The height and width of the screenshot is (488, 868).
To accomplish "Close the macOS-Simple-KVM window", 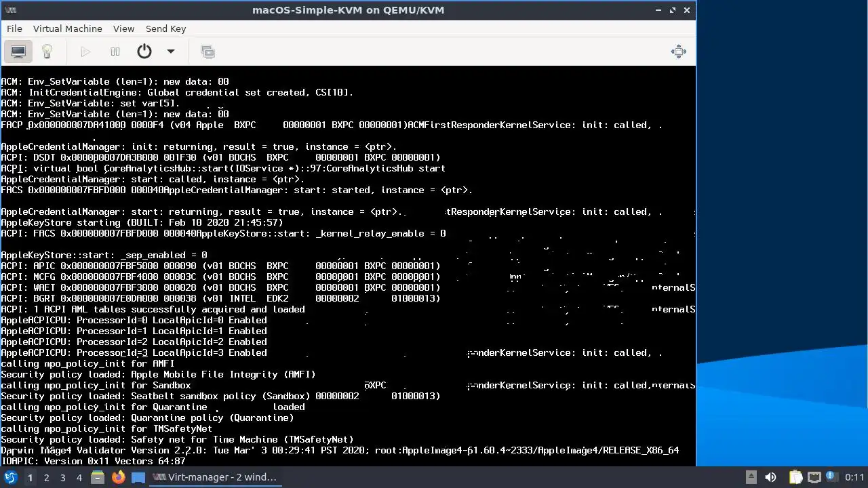I will click(x=687, y=10).
